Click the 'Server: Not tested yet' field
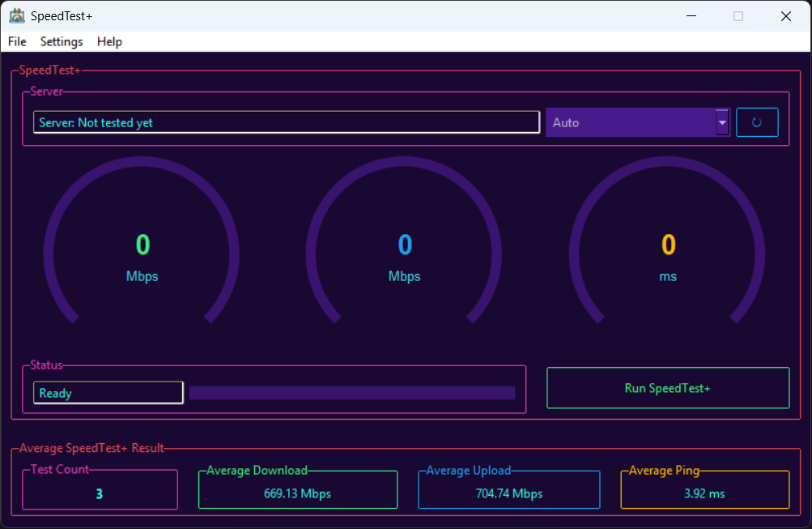The height and width of the screenshot is (529, 812). click(x=286, y=122)
